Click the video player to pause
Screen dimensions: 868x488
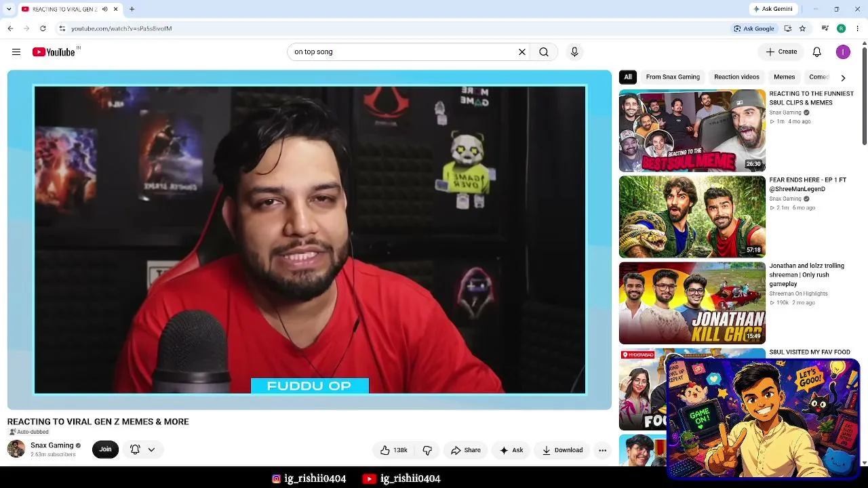pyautogui.click(x=310, y=240)
